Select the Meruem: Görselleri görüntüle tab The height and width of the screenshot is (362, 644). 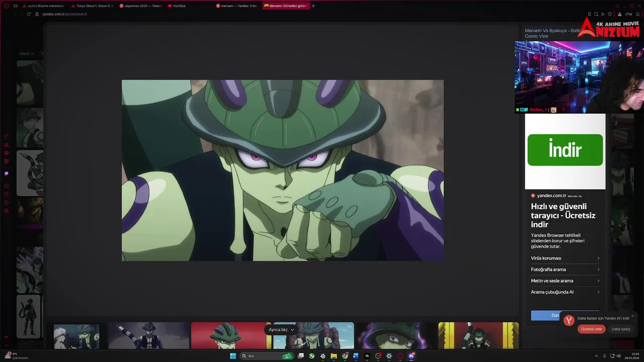(285, 6)
